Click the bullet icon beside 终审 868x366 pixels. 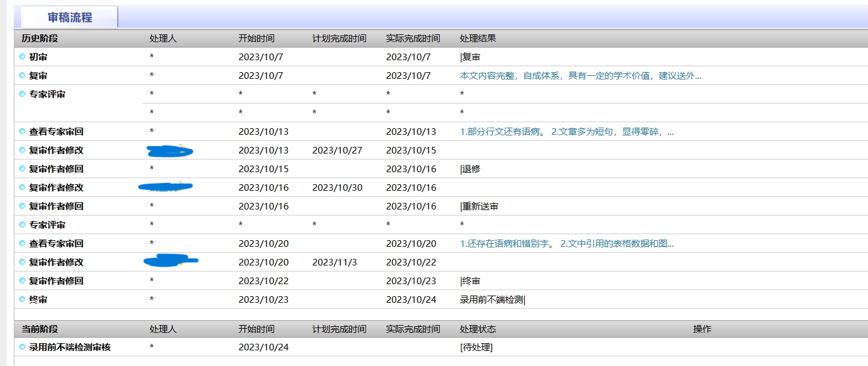22,300
